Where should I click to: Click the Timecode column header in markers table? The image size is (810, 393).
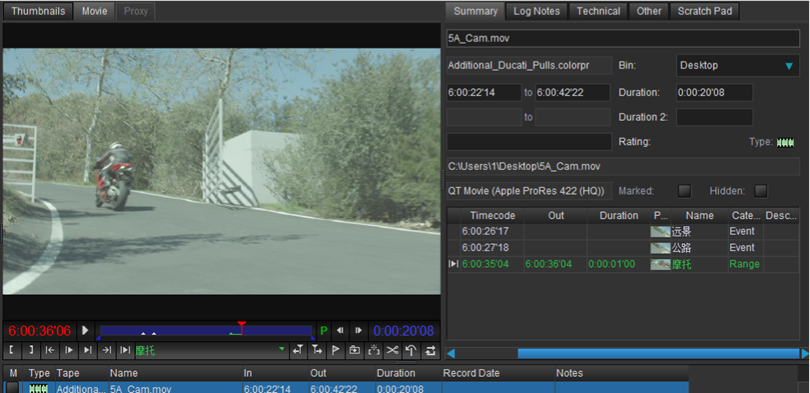tap(492, 215)
